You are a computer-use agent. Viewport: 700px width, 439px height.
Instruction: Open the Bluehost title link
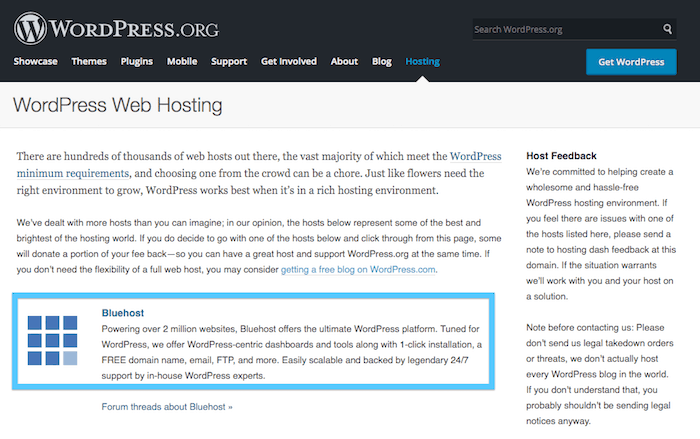click(x=123, y=313)
